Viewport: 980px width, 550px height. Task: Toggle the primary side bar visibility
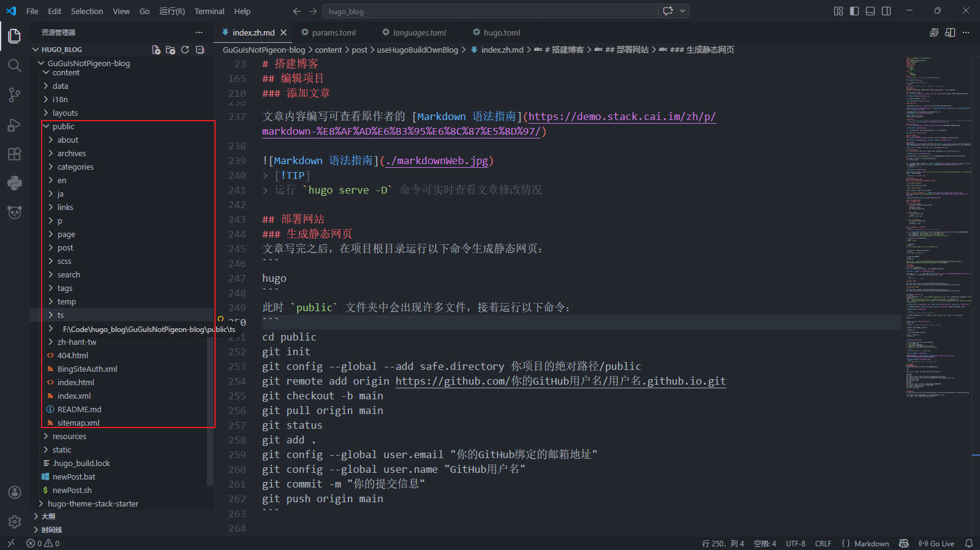pos(854,11)
